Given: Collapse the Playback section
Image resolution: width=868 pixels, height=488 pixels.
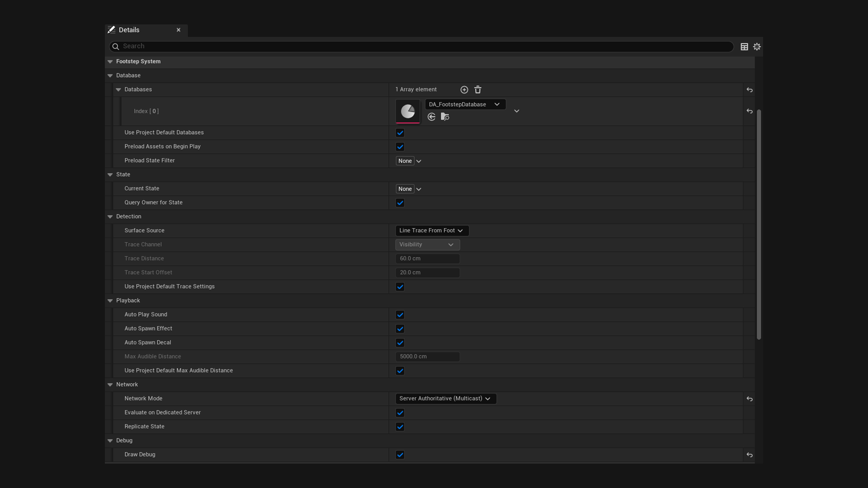Looking at the screenshot, I should click(110, 301).
